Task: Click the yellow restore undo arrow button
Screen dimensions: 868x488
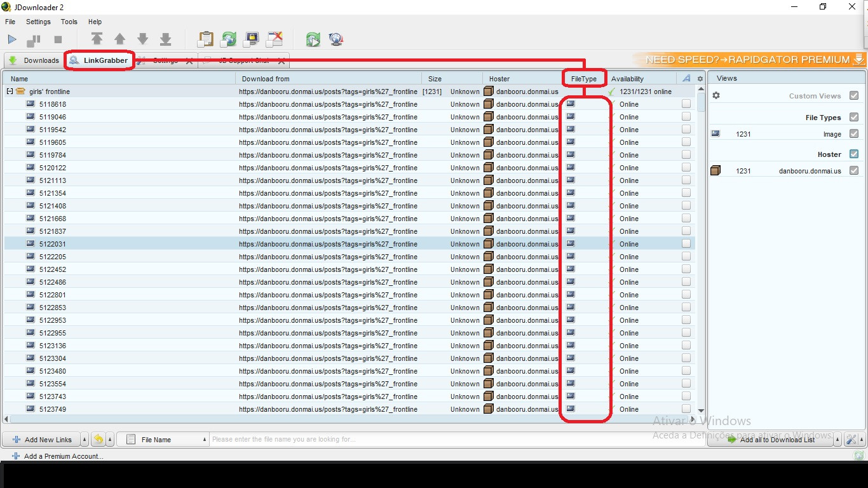Action: [98, 439]
